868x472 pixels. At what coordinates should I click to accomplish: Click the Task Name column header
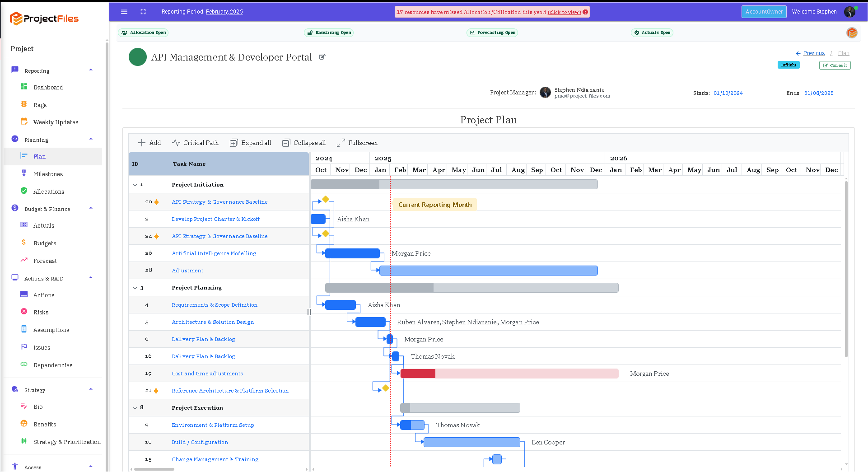coord(189,164)
